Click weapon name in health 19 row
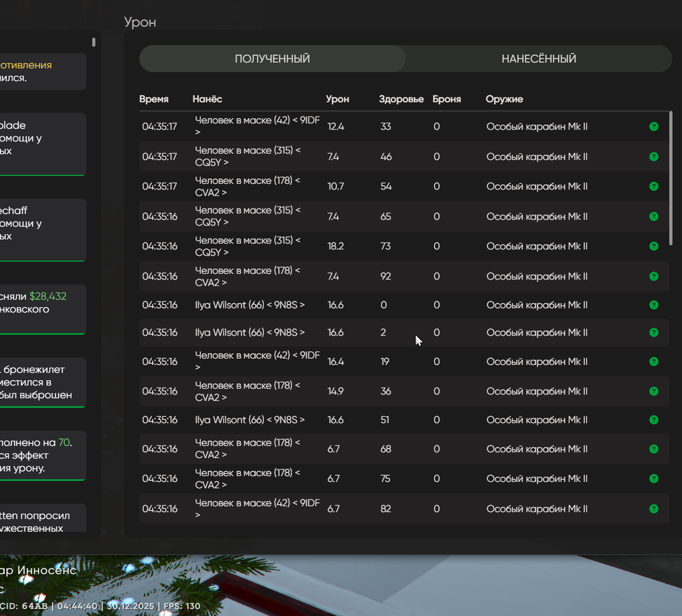 click(x=537, y=362)
